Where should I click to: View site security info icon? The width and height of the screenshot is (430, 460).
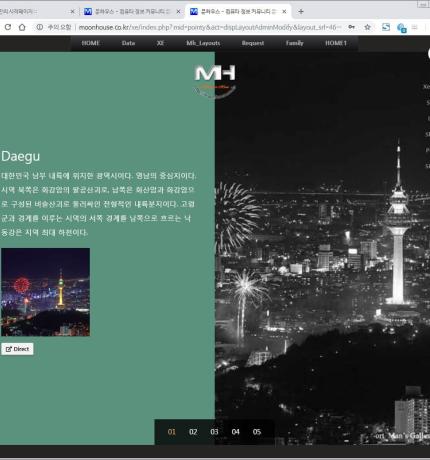coord(40,27)
